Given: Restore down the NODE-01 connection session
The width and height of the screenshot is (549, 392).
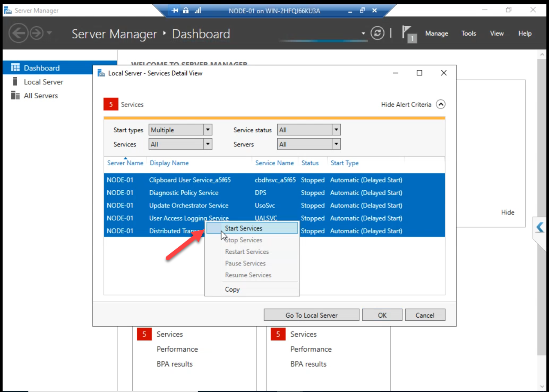Looking at the screenshot, I should 363,10.
